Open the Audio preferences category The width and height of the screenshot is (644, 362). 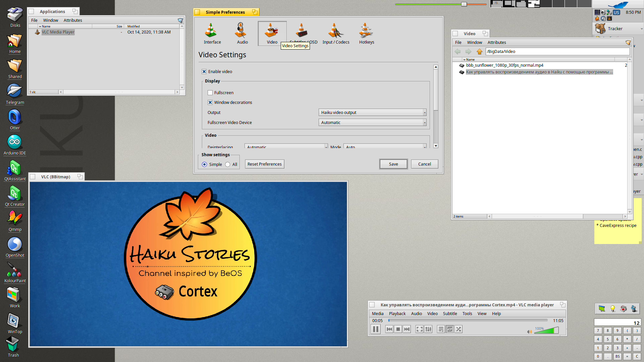242,34
